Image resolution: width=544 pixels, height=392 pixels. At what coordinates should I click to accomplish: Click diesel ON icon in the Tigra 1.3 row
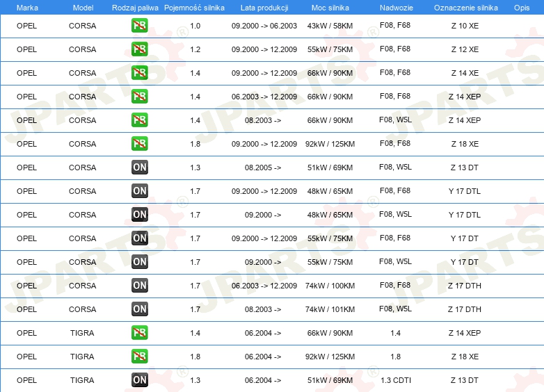pyautogui.click(x=139, y=380)
